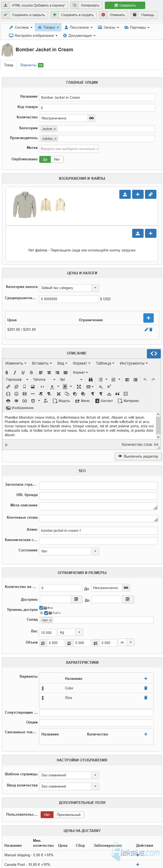Preview editor content with eye icon
This screenshot has height=868, width=163.
click(x=16, y=401)
